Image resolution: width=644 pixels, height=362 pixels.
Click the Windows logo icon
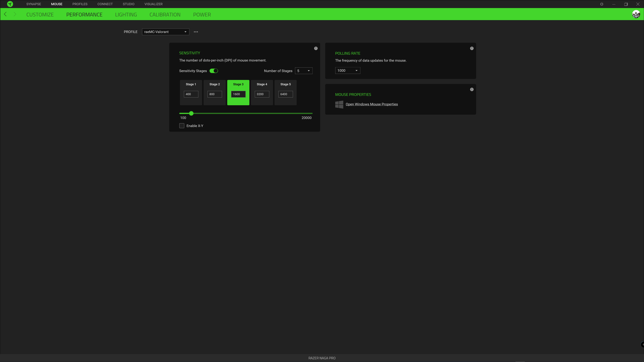[339, 104]
